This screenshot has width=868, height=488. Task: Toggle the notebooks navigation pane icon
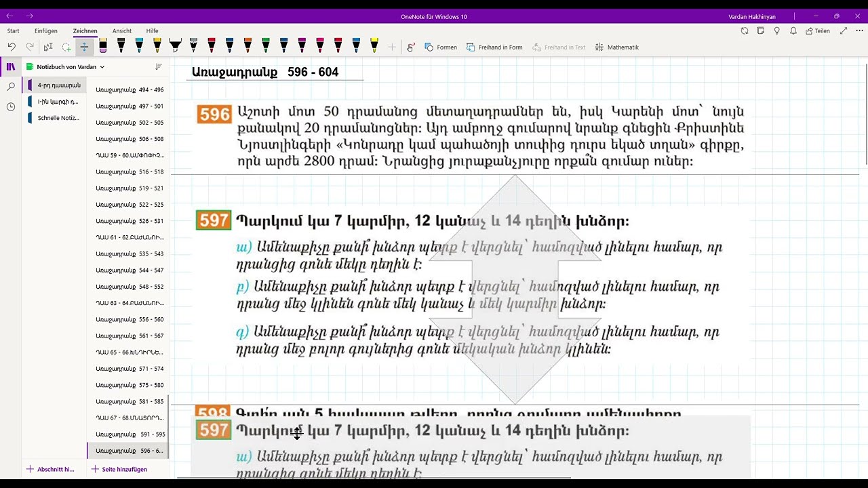tap(11, 66)
